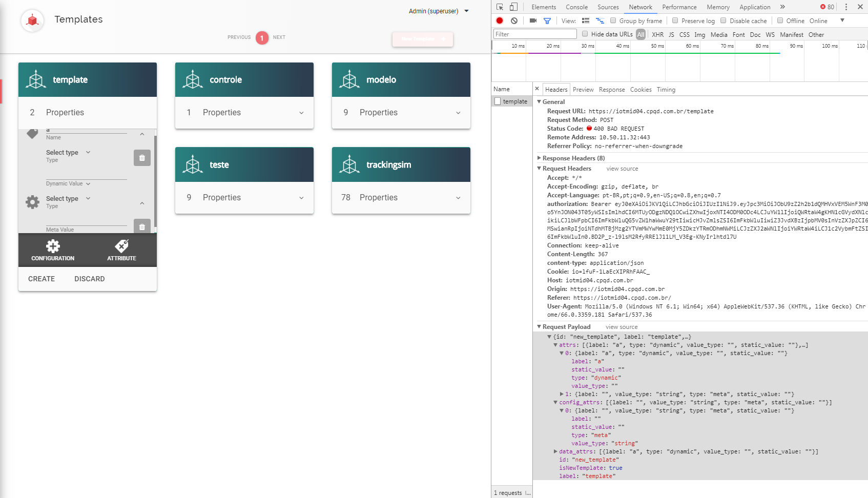
Task: Click the New Template button
Action: (x=423, y=39)
